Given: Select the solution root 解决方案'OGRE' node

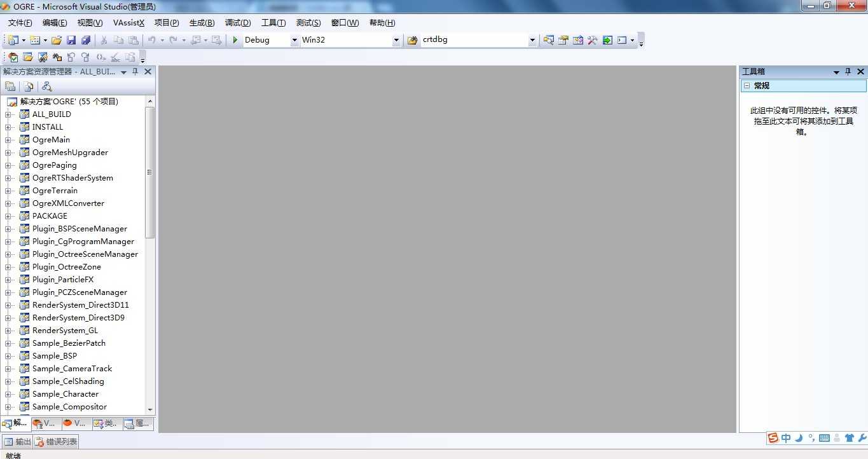Looking at the screenshot, I should coord(69,102).
